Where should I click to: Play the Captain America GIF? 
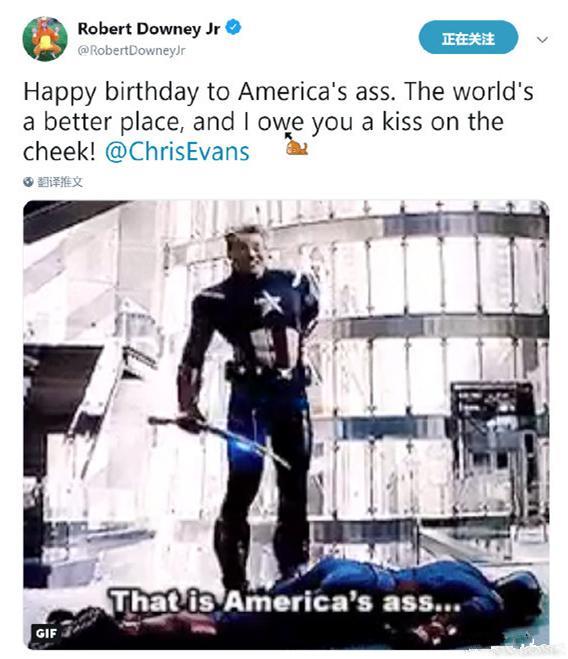[286, 425]
